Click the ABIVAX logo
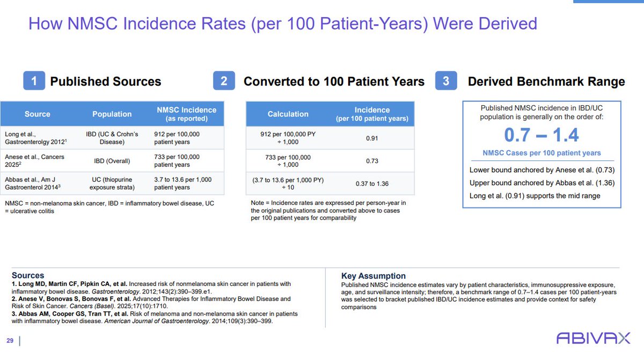Viewport: 644px width, 352px height. pos(594,338)
